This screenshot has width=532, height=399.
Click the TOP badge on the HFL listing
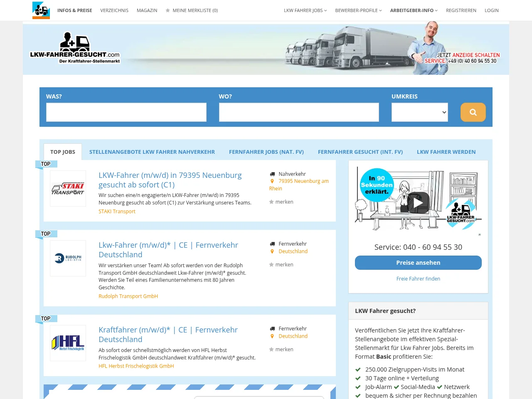point(46,319)
